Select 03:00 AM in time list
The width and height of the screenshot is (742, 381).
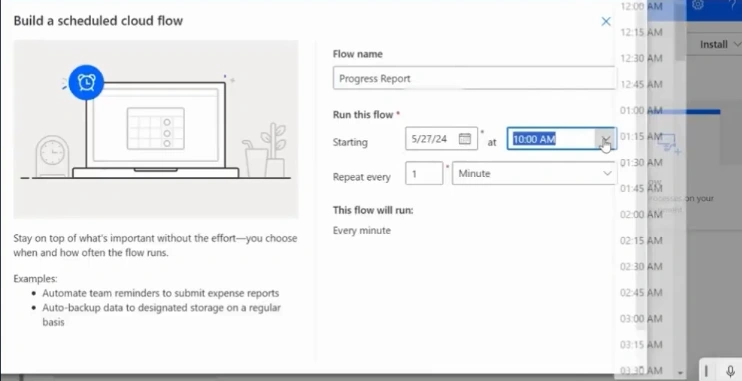(x=641, y=319)
